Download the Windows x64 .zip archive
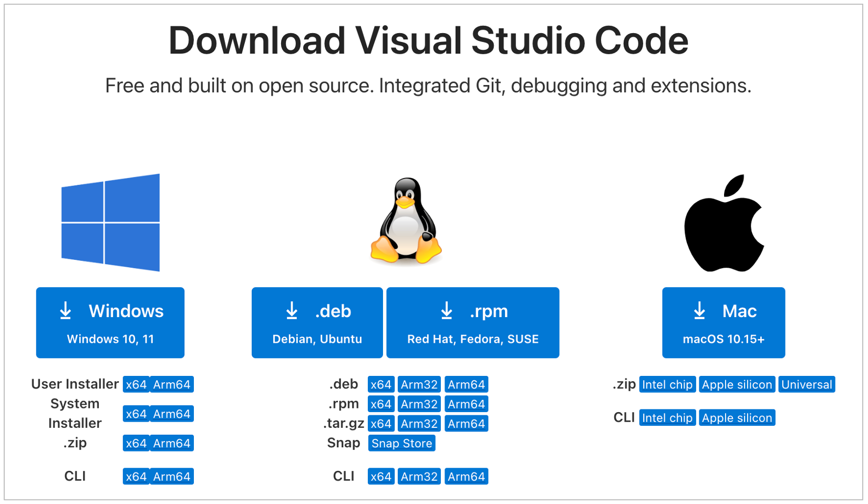868x504 pixels. coord(136,443)
